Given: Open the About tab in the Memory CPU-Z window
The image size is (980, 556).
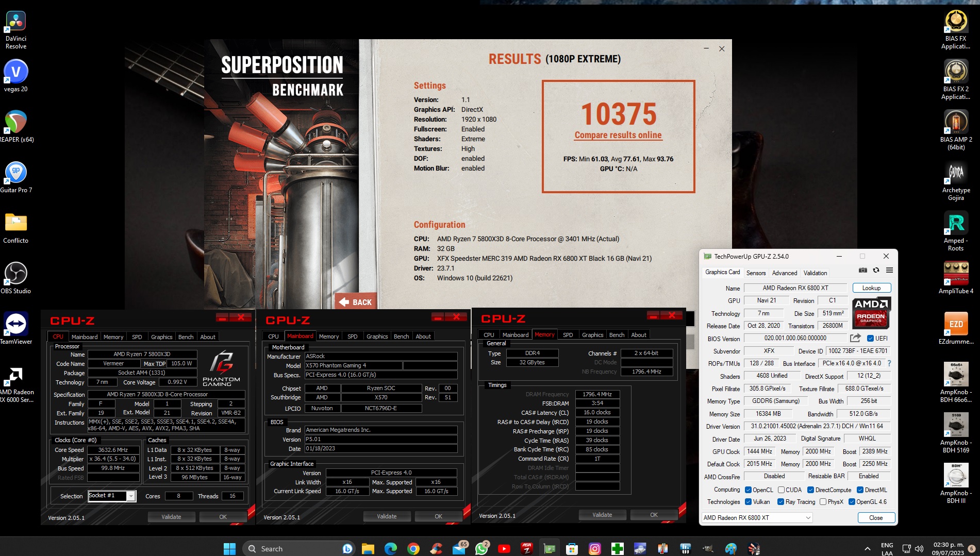Looking at the screenshot, I should [x=638, y=335].
